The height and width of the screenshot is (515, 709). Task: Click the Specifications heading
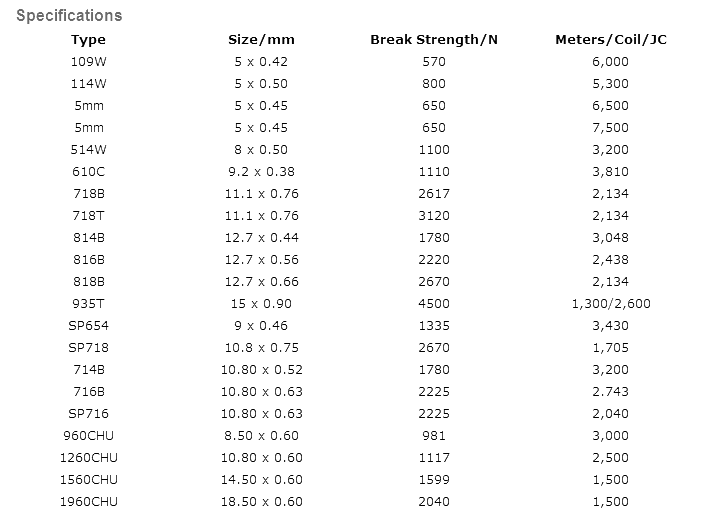click(69, 15)
